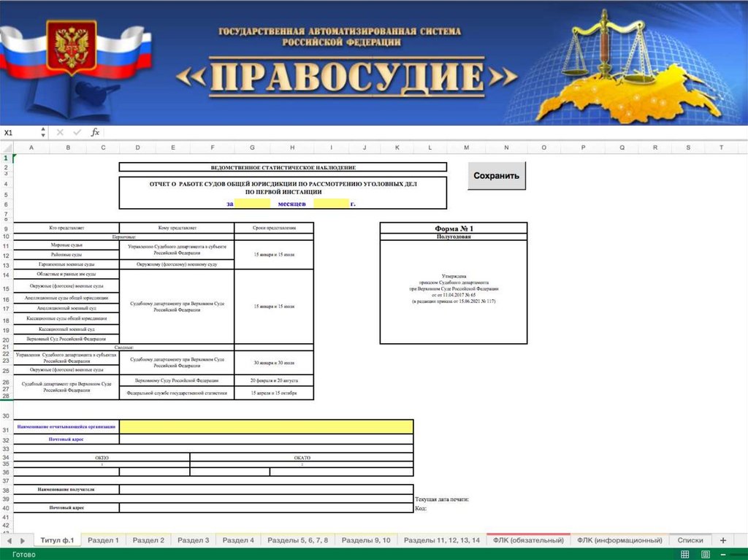Click the 'Областные и равные им суды' cell
The width and height of the screenshot is (748, 560).
pos(66,275)
